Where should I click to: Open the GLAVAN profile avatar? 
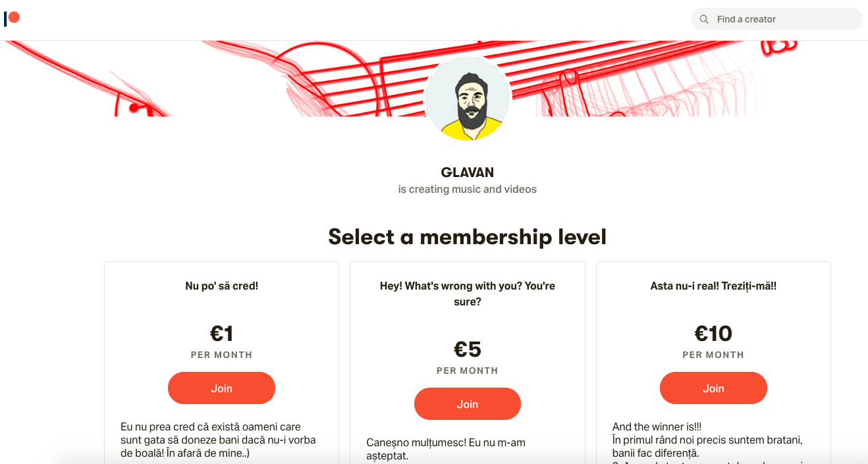468,99
